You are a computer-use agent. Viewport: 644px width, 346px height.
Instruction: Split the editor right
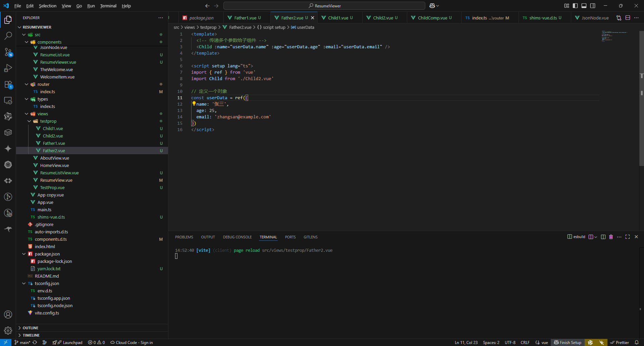[628, 18]
